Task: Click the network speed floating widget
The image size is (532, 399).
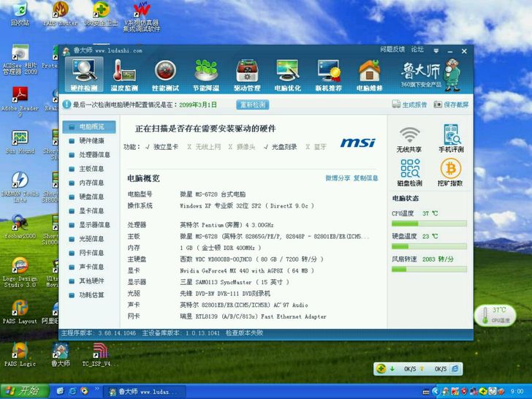Action: (418, 369)
